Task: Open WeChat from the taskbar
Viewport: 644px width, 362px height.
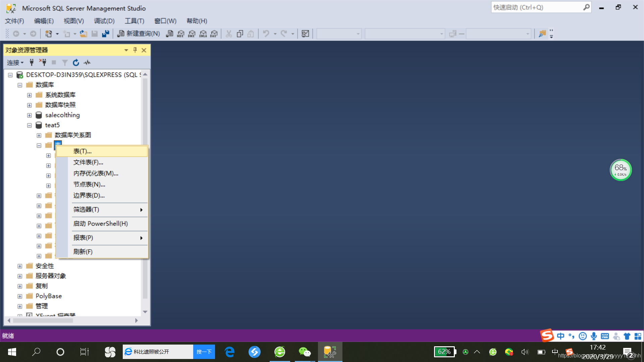Action: [x=305, y=352]
